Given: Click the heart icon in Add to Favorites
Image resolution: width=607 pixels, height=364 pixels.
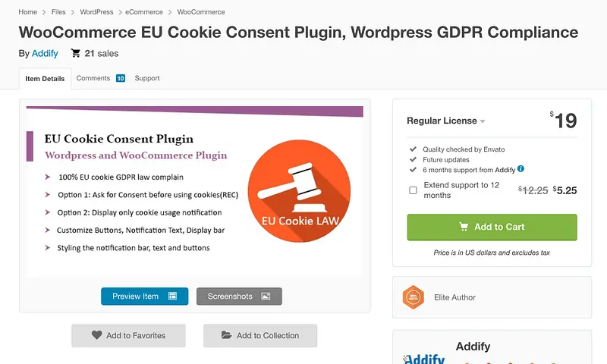Looking at the screenshot, I should pos(97,335).
